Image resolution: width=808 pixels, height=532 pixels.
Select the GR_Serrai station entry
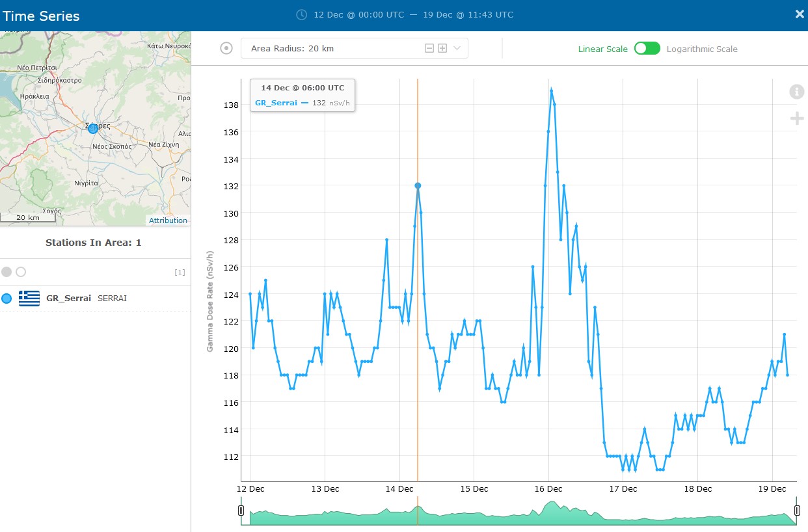pyautogui.click(x=68, y=299)
